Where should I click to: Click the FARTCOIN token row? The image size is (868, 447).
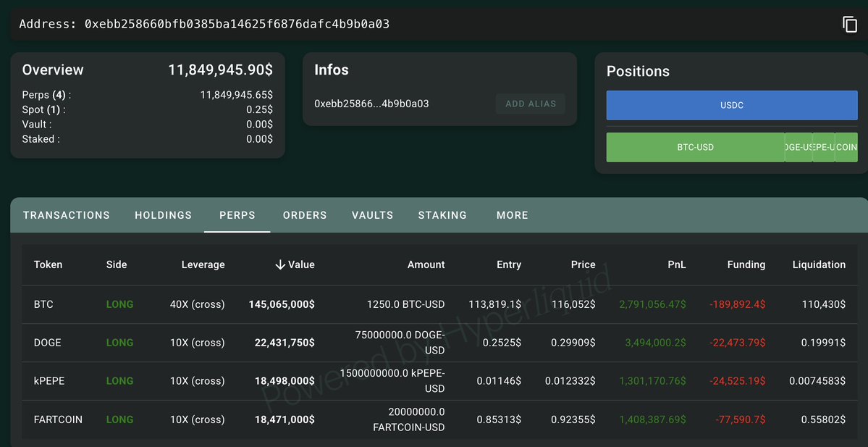click(x=439, y=420)
